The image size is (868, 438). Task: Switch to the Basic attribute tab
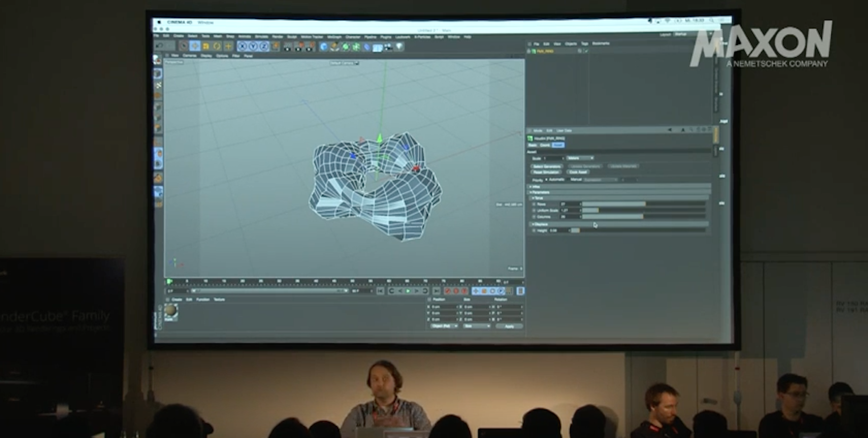(533, 145)
